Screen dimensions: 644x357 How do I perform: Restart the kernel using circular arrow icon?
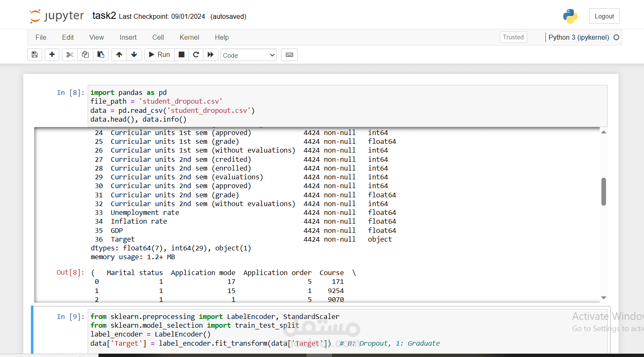pyautogui.click(x=196, y=54)
